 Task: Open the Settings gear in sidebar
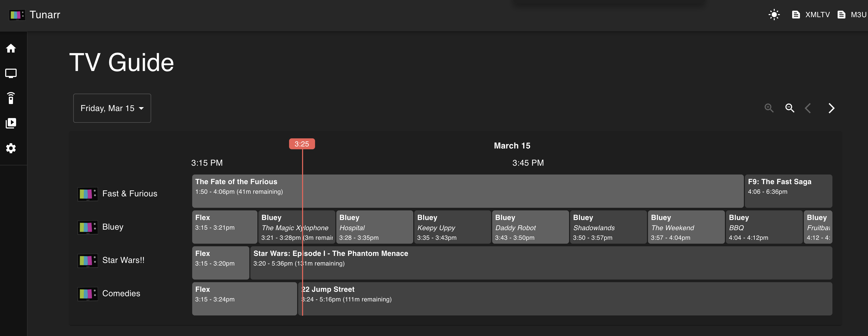[x=11, y=148]
